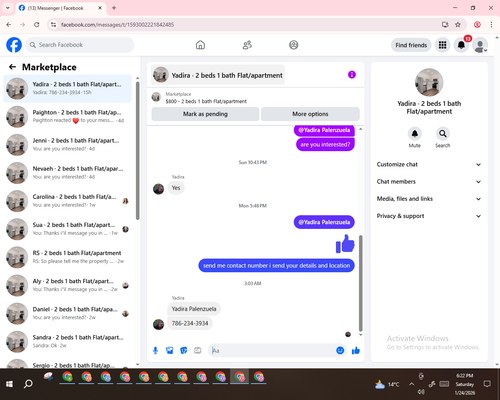Open the account avatar menu
Viewport: 500px width, 400px height.
[480, 45]
